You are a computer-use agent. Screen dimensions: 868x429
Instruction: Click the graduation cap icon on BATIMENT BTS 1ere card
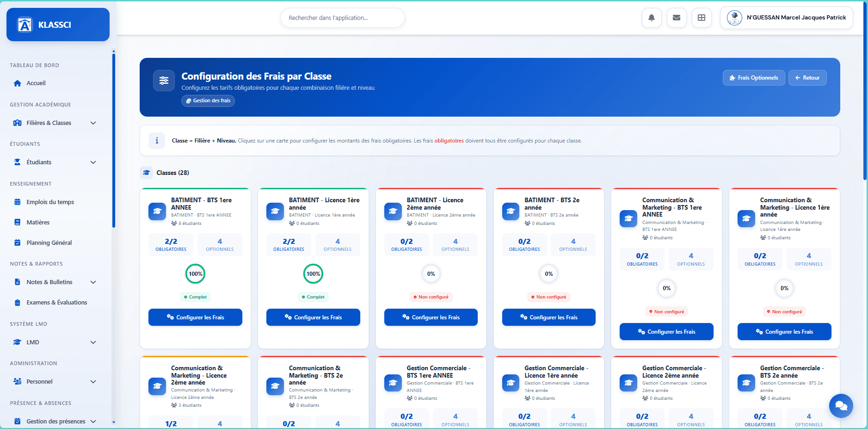pyautogui.click(x=157, y=211)
